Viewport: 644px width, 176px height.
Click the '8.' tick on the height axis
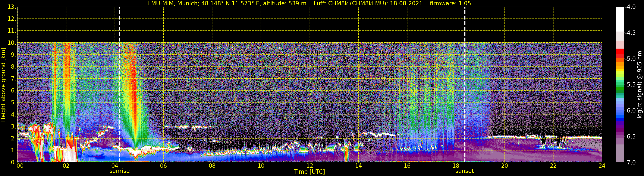pos(13,67)
